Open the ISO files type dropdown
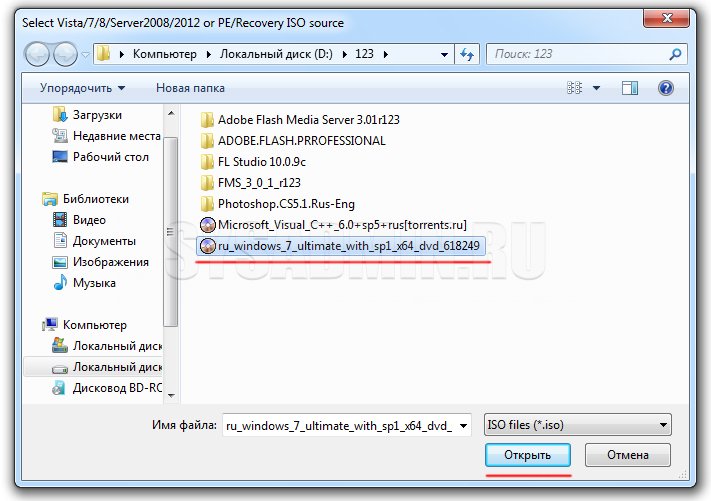The width and height of the screenshot is (711, 501). tap(577, 425)
